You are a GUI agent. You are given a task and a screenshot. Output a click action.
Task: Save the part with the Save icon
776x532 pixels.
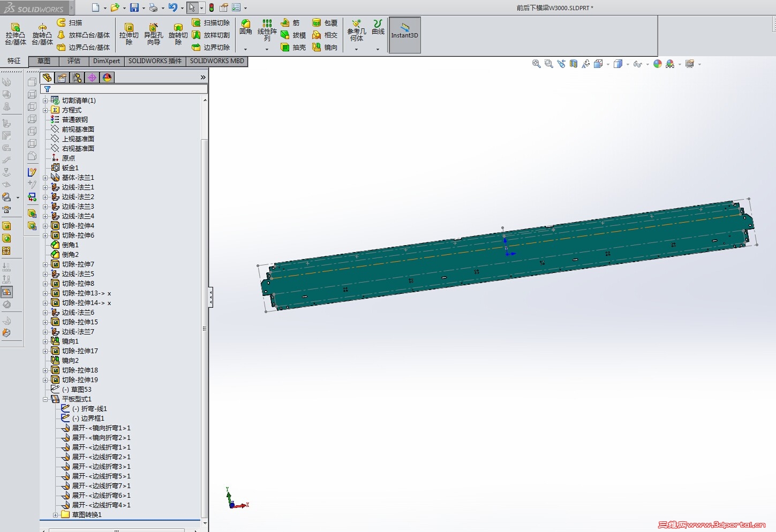pos(134,7)
